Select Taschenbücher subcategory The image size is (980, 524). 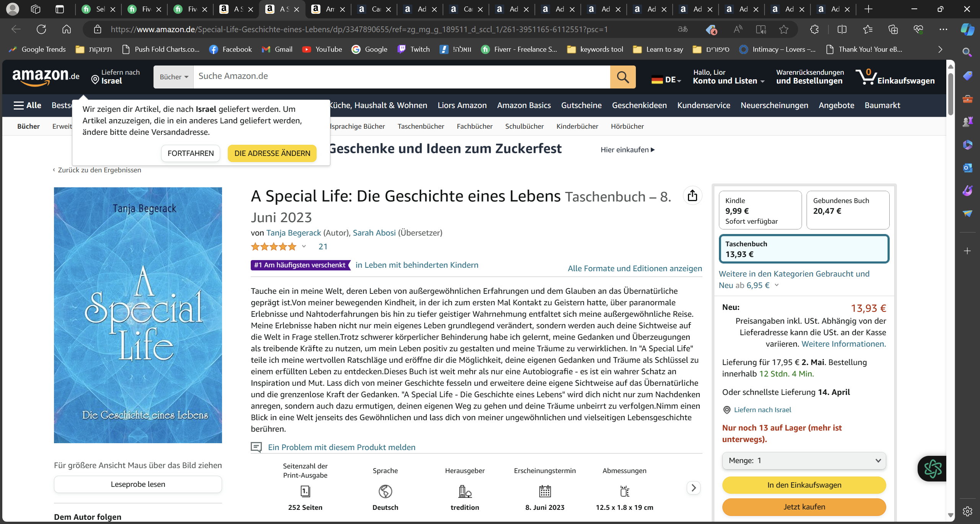[421, 126]
